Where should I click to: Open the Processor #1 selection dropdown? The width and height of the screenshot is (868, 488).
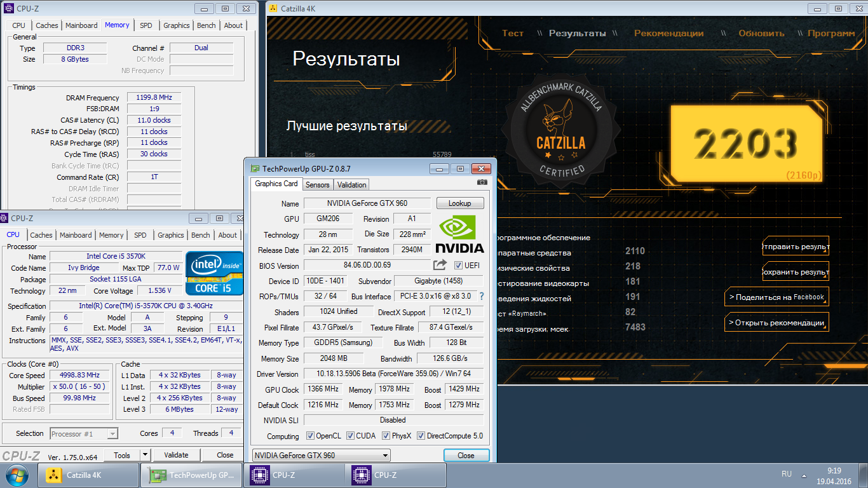coord(84,434)
